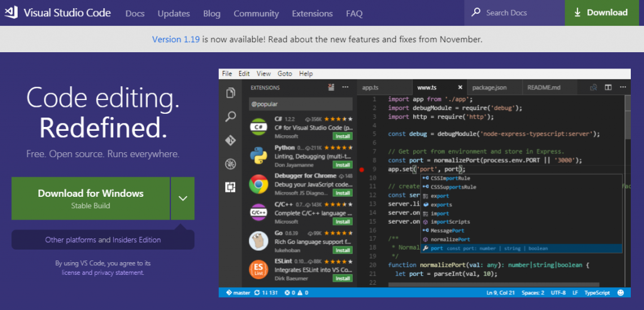Open the privacy statement link

point(118,273)
